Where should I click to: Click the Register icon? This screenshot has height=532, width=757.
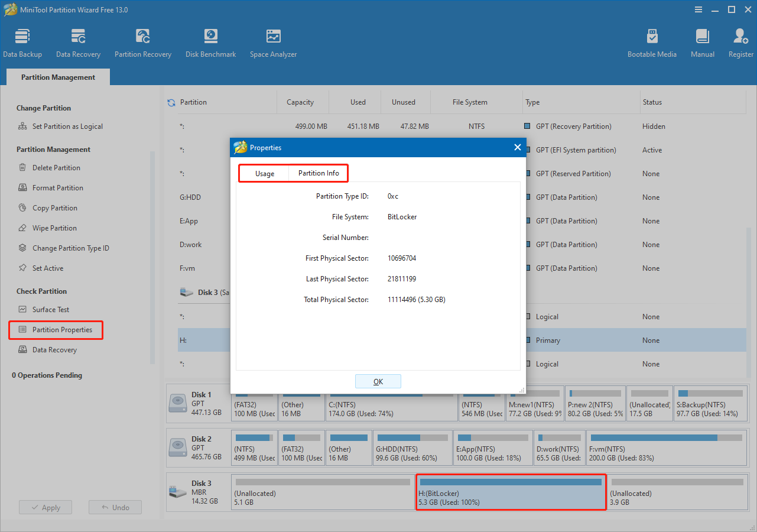click(740, 41)
